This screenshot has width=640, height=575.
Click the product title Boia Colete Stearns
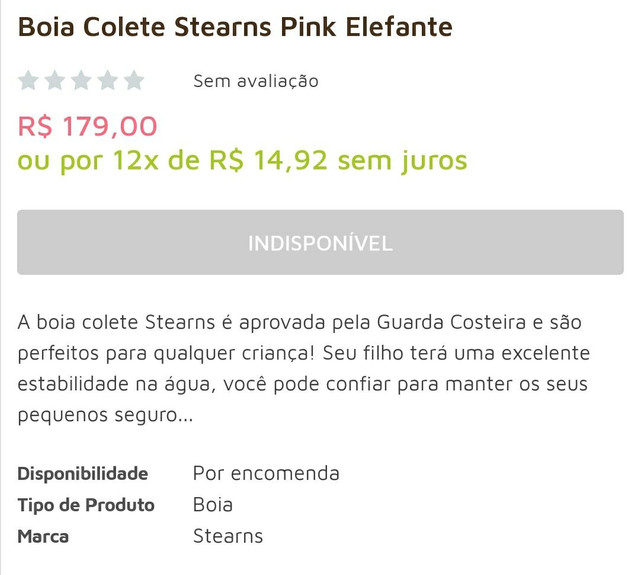click(235, 27)
